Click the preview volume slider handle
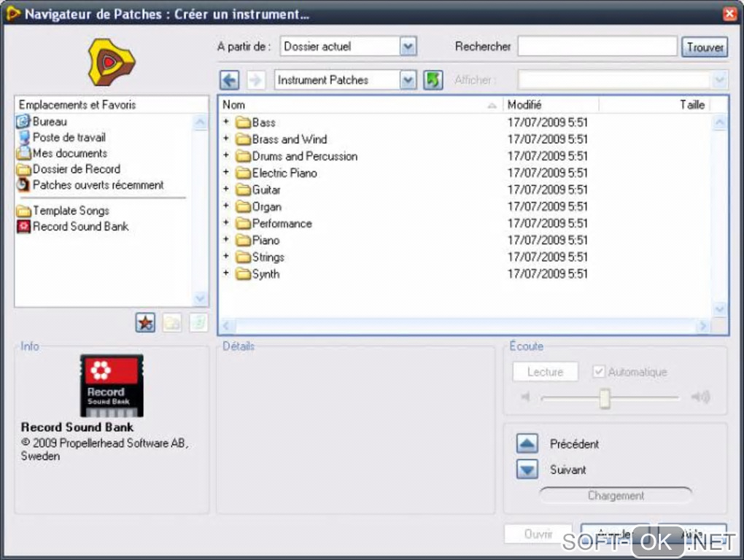 (x=605, y=398)
